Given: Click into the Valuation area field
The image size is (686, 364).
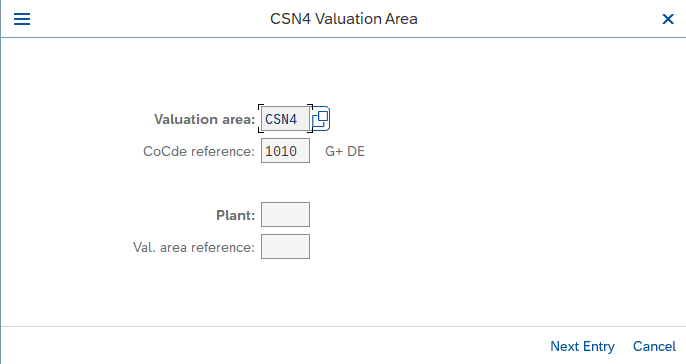Looking at the screenshot, I should [285, 119].
